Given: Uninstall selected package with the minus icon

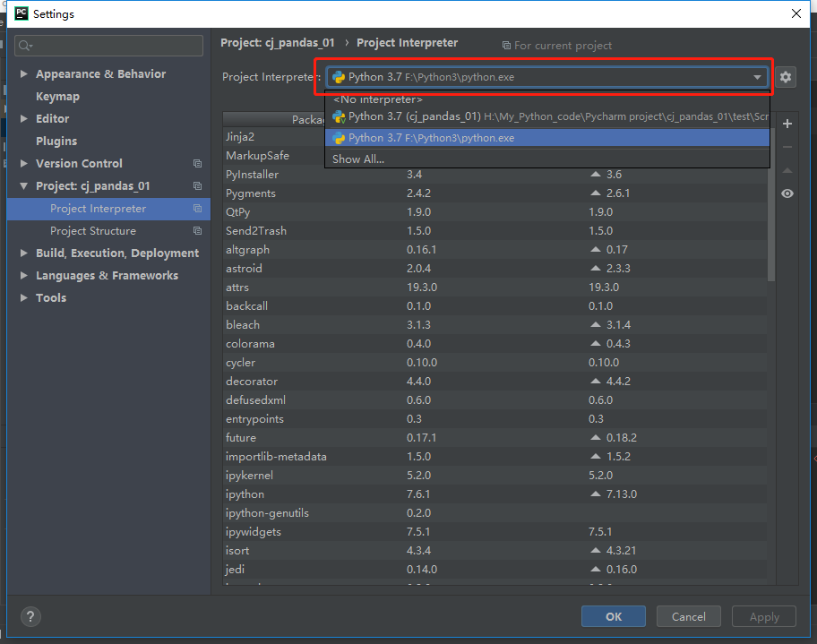Looking at the screenshot, I should pos(787,147).
